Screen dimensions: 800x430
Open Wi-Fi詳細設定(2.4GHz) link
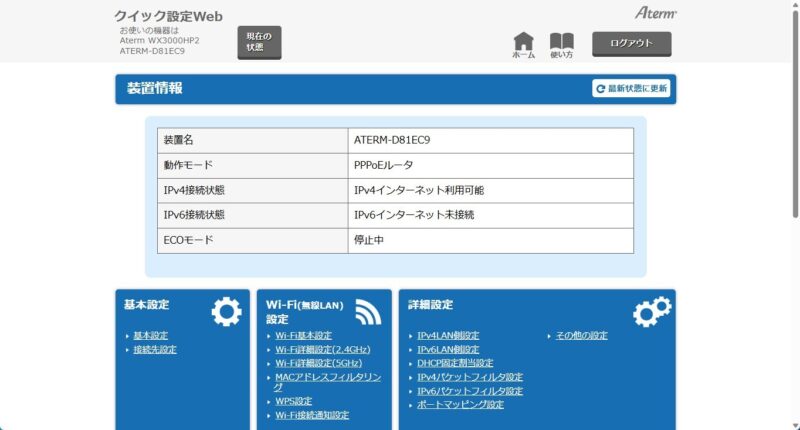[322, 350]
